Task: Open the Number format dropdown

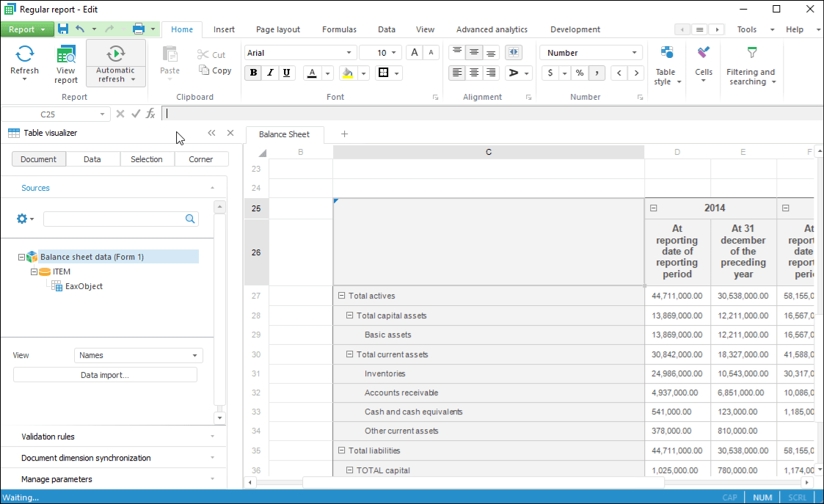Action: point(634,53)
